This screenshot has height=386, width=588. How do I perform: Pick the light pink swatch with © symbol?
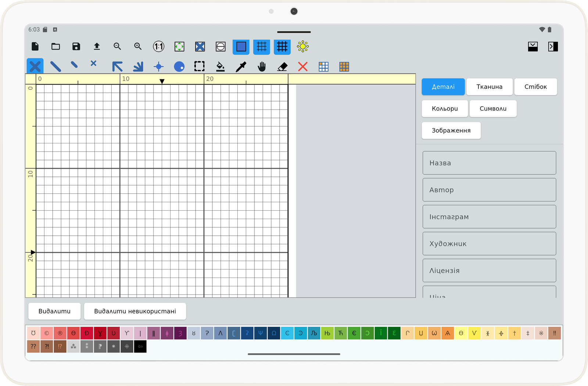[x=47, y=333]
